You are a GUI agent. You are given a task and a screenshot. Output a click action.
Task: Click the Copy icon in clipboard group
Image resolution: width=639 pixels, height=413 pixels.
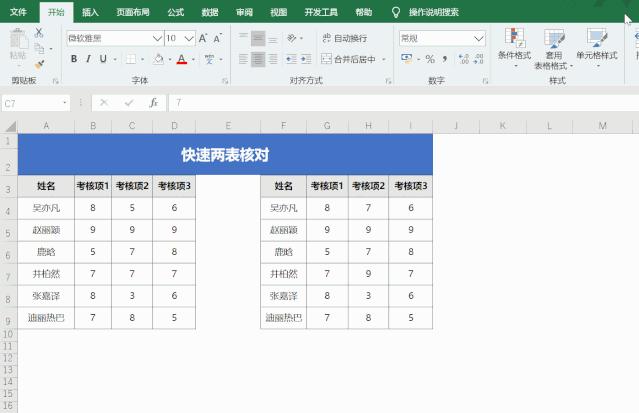point(40,49)
